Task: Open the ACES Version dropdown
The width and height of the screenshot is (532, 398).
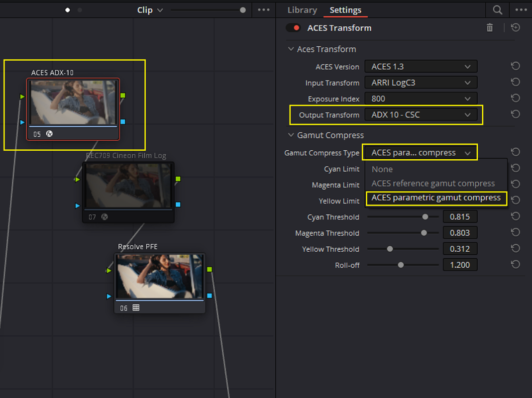Action: coord(421,67)
